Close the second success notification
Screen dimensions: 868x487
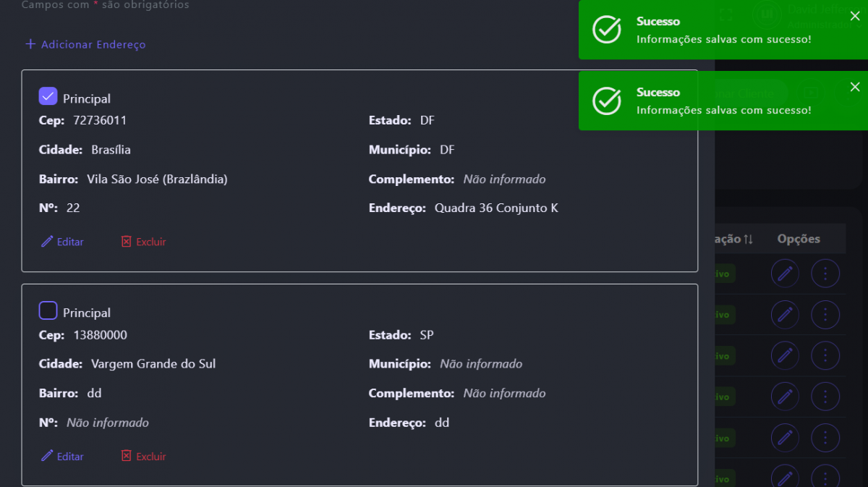tap(855, 88)
